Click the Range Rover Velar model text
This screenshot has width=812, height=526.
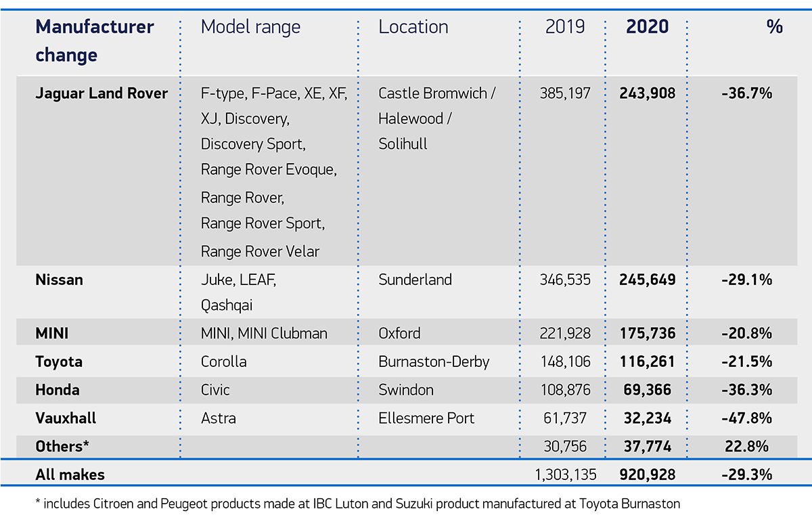pos(260,252)
